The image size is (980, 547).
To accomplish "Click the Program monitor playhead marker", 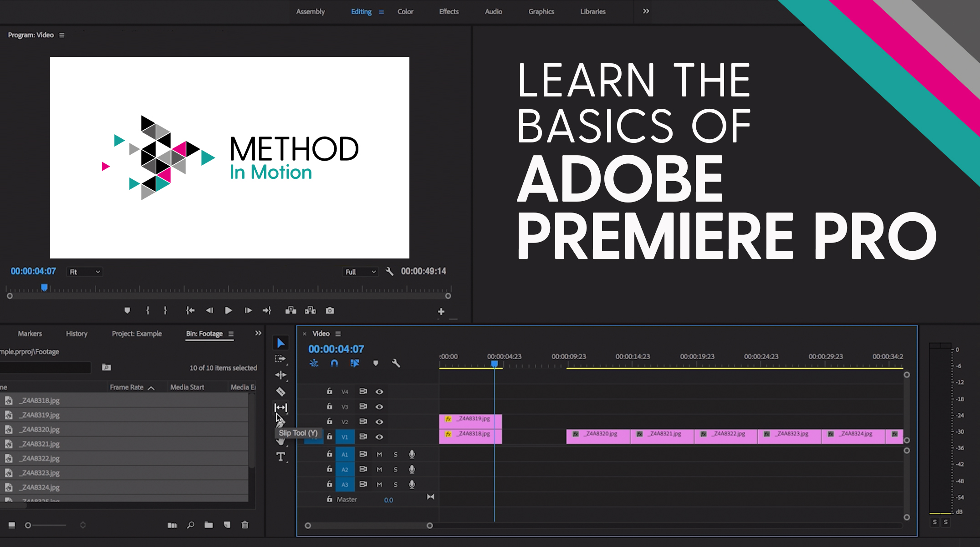I will (44, 288).
